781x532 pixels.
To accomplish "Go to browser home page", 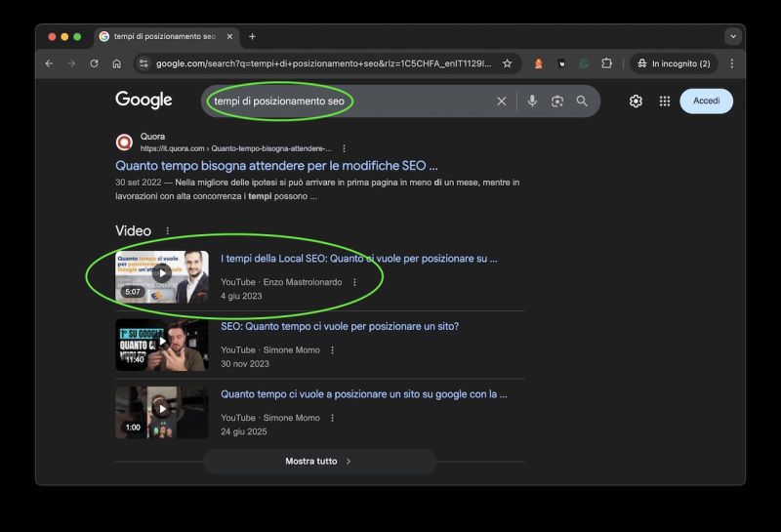I will [x=116, y=63].
